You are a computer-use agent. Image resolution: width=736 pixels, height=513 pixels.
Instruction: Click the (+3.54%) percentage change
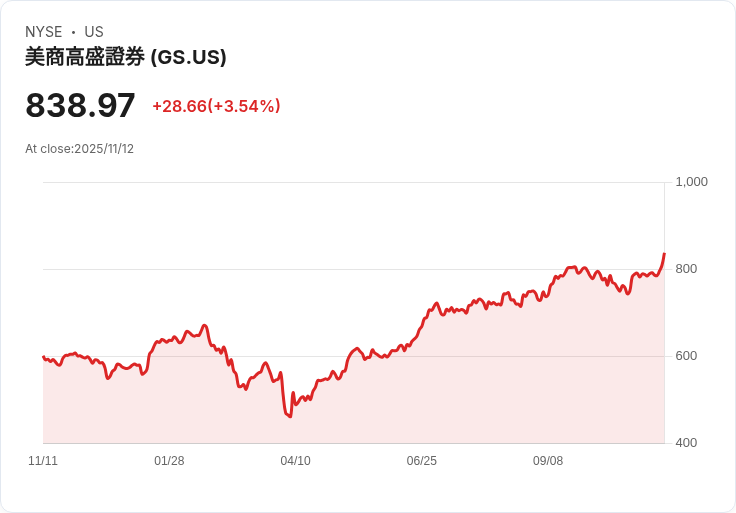(244, 106)
